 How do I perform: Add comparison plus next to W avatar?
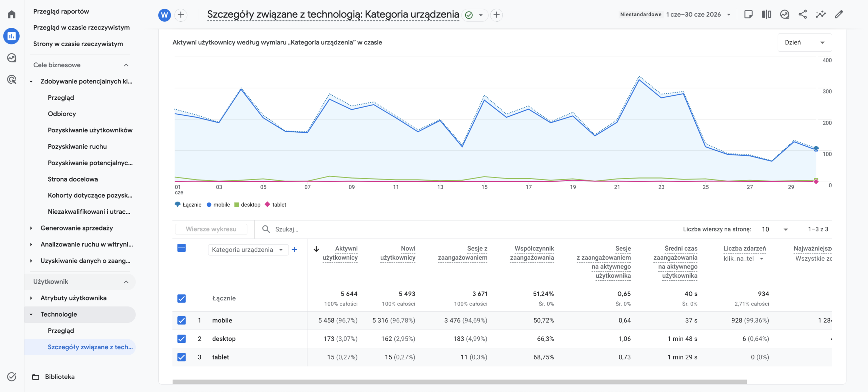181,15
